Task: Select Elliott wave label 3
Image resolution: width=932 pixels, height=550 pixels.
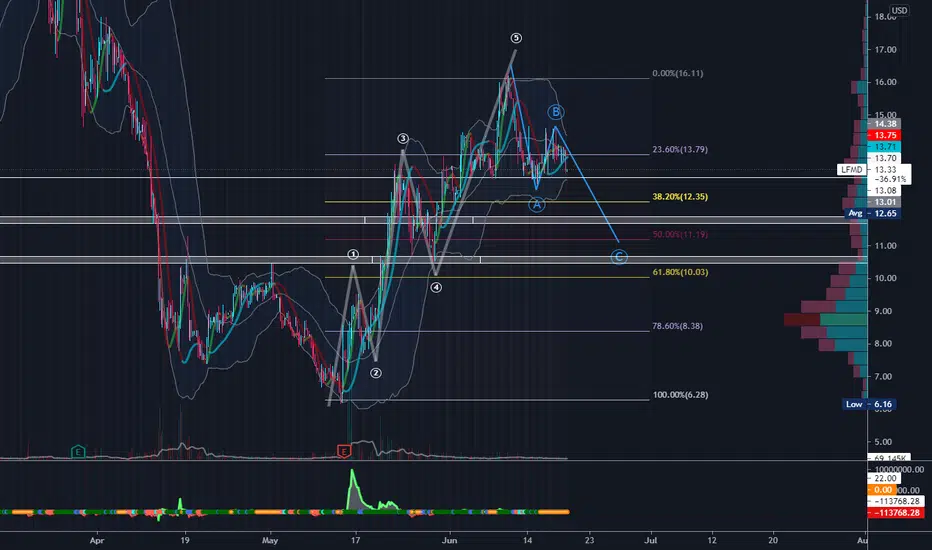Action: [403, 139]
